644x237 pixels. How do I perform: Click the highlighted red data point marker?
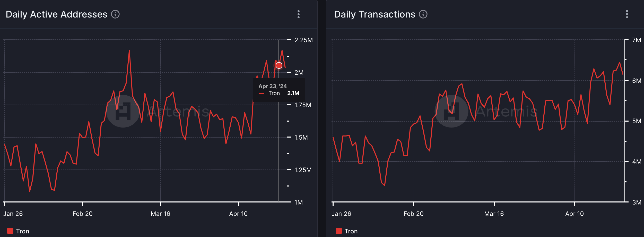pyautogui.click(x=279, y=65)
